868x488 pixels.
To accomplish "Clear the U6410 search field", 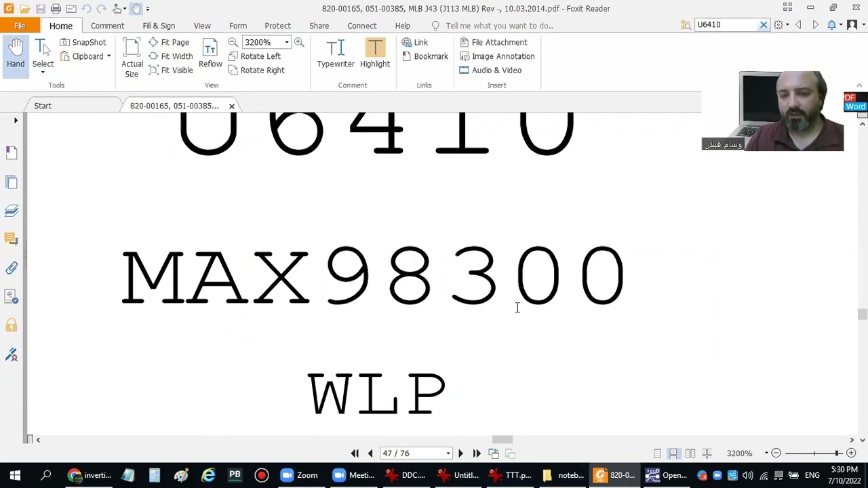I will click(764, 25).
